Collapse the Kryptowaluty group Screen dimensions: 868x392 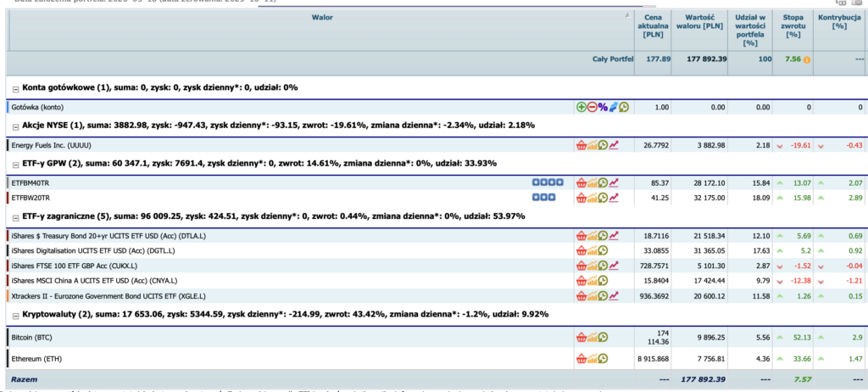click(14, 314)
